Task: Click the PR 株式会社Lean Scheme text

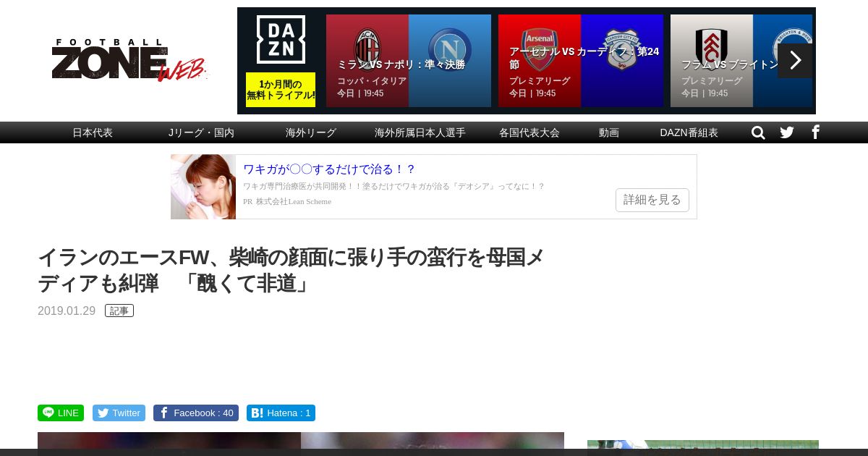Action: click(287, 201)
